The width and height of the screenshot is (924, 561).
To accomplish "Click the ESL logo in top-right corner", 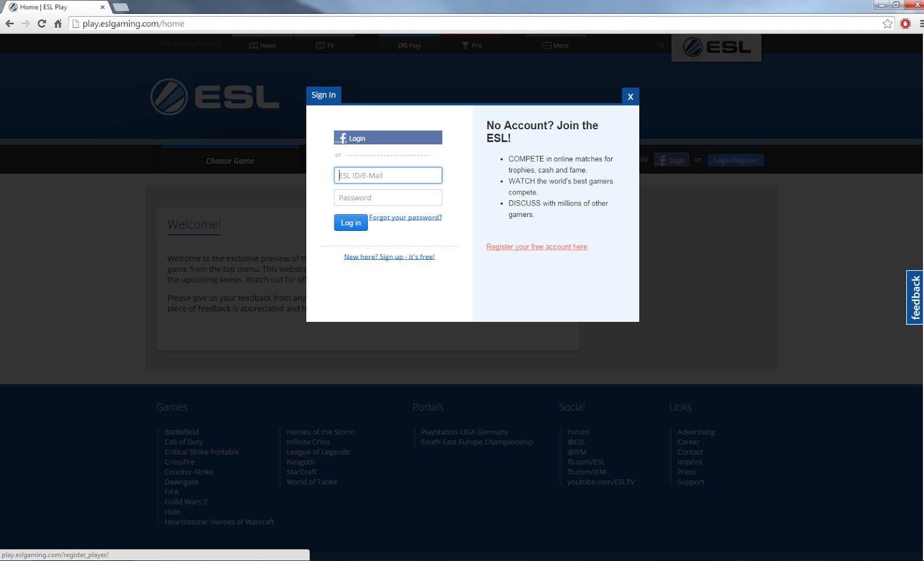I will click(x=716, y=47).
